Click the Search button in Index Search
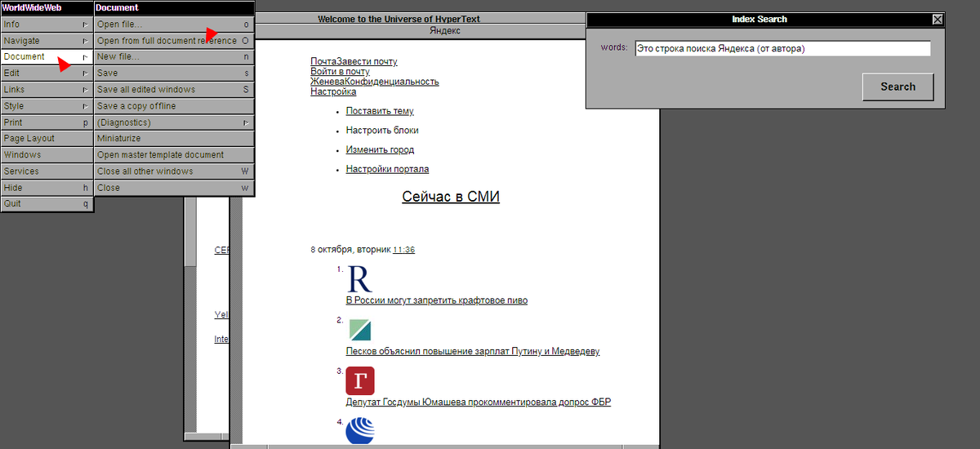Screen dimensions: 980x449 pos(898,87)
